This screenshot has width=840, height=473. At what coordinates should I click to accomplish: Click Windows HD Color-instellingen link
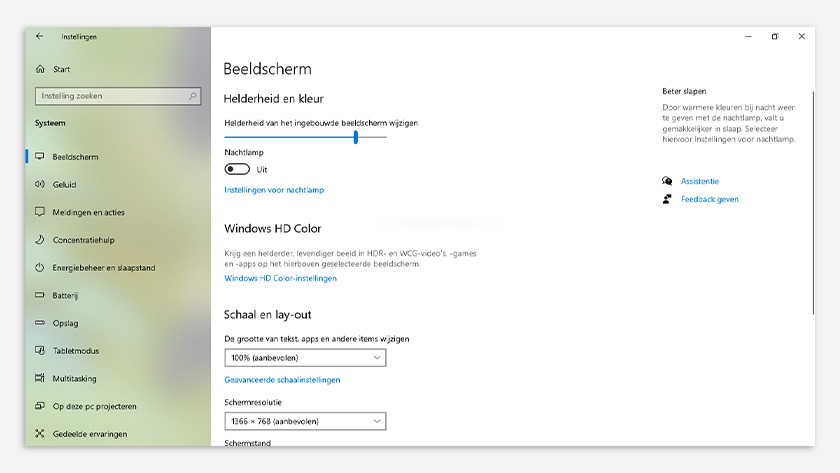[x=280, y=278]
